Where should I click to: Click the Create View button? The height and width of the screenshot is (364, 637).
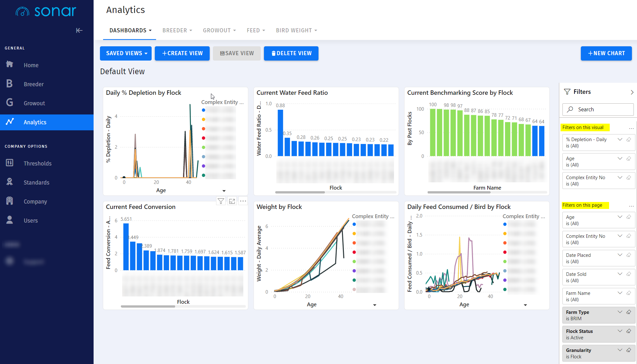coord(182,53)
